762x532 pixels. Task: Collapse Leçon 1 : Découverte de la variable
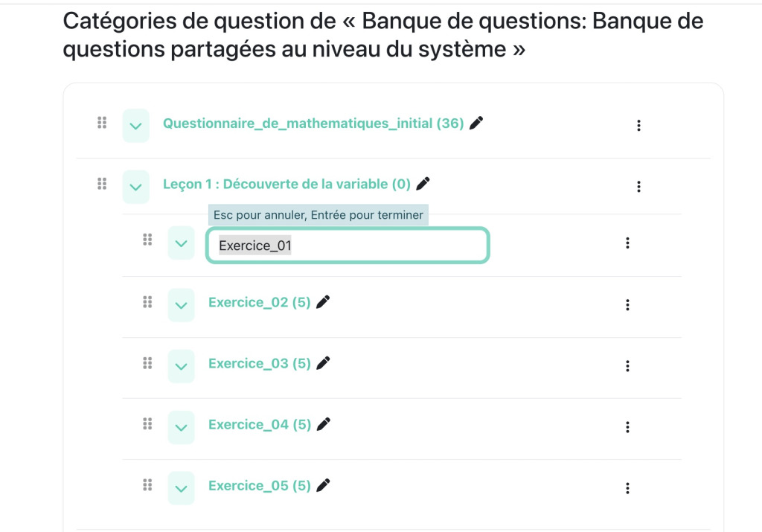click(x=135, y=186)
